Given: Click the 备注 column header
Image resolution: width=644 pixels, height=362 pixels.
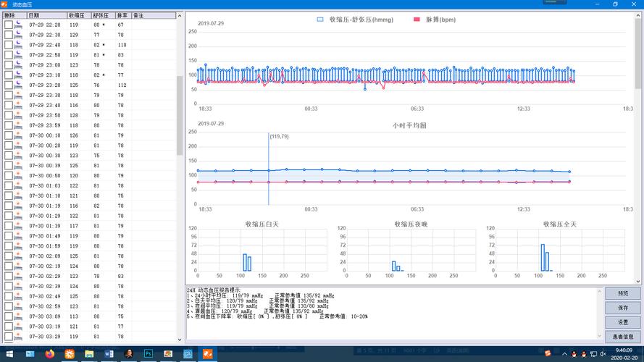Looking at the screenshot, I should tap(154, 15).
